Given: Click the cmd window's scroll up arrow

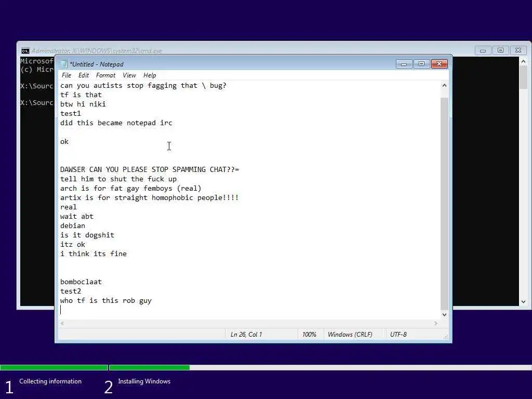Looking at the screenshot, I should pyautogui.click(x=523, y=61).
